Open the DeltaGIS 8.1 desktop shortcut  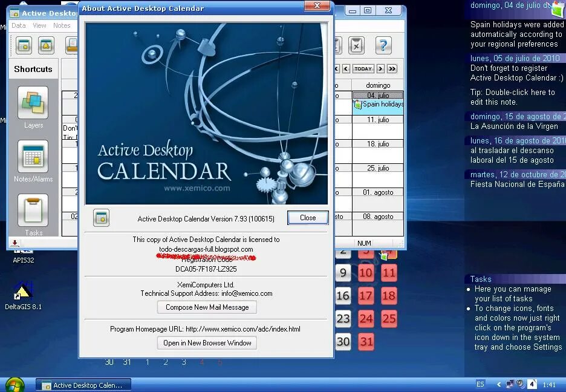click(23, 295)
